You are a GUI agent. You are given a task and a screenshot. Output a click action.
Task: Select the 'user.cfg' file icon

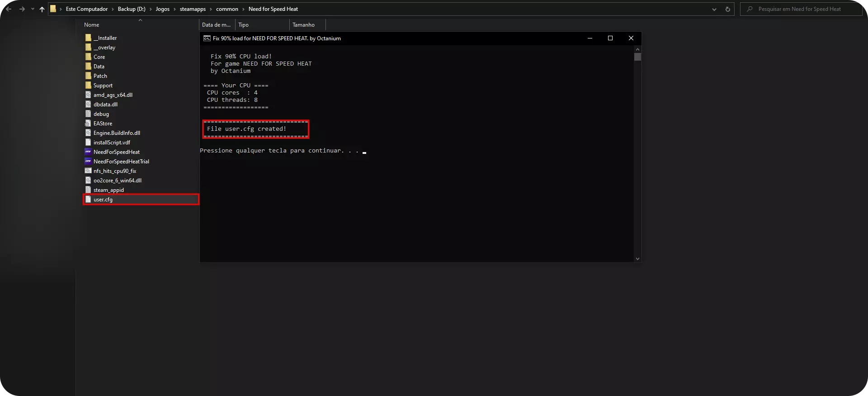click(x=88, y=200)
